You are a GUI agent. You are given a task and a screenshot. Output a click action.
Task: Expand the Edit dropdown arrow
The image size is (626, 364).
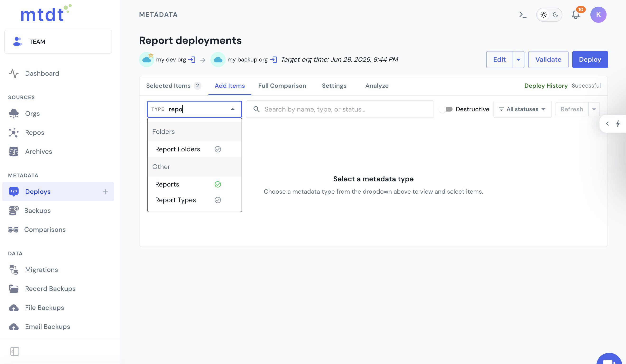(519, 60)
